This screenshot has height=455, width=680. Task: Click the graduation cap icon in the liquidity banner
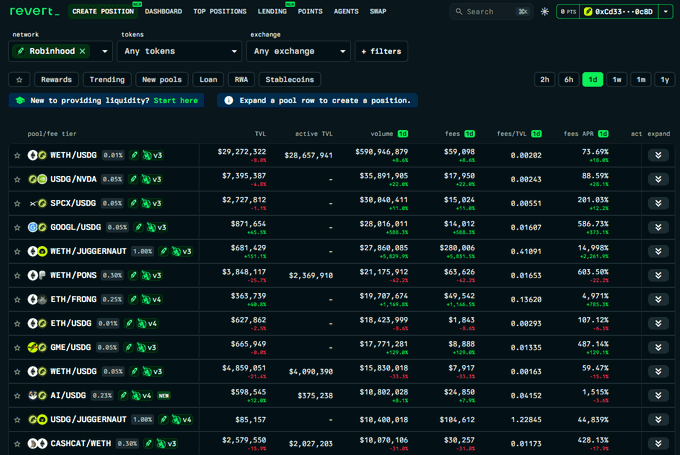(x=20, y=101)
